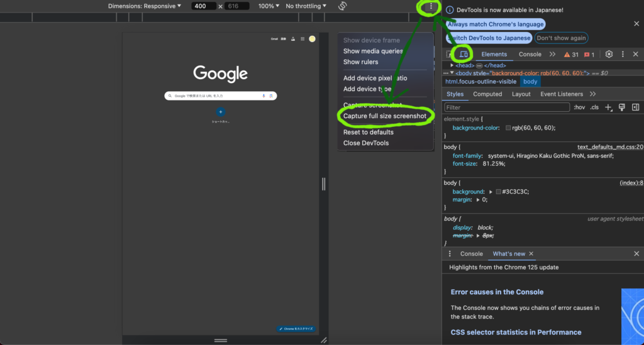Open the Dimensions: Responsive dropdown
Viewport: 644px width, 345px height.
tap(145, 6)
